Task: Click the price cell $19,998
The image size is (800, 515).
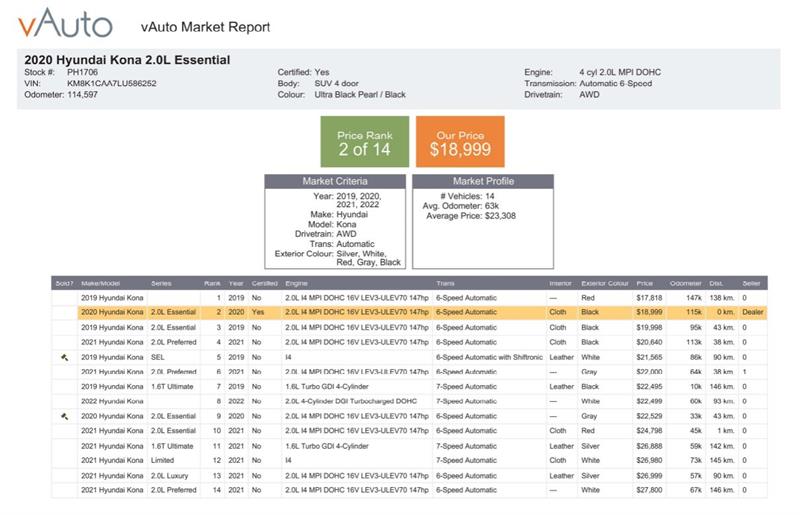Action: [x=649, y=327]
